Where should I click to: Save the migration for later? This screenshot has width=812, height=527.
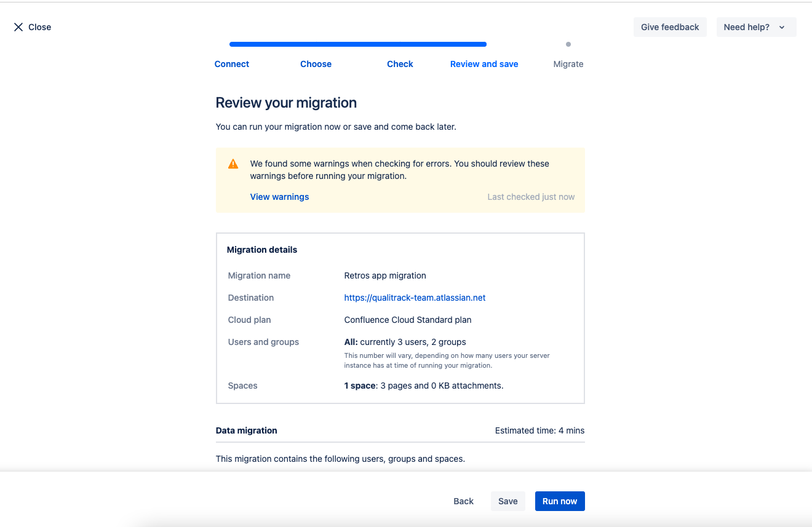tap(507, 501)
